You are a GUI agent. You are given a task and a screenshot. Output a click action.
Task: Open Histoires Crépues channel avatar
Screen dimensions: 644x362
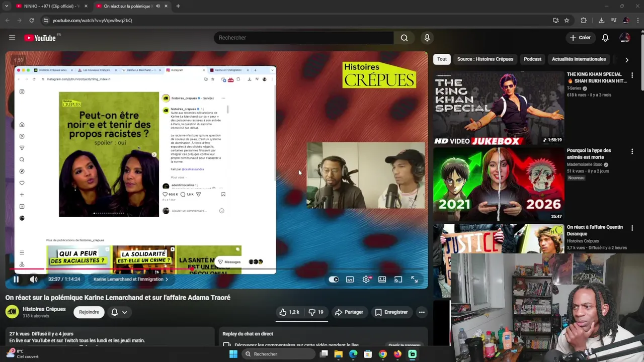(x=12, y=312)
